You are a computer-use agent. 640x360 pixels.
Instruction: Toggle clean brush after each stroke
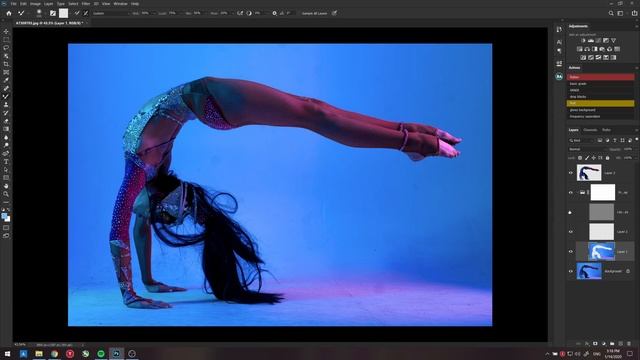click(x=86, y=13)
